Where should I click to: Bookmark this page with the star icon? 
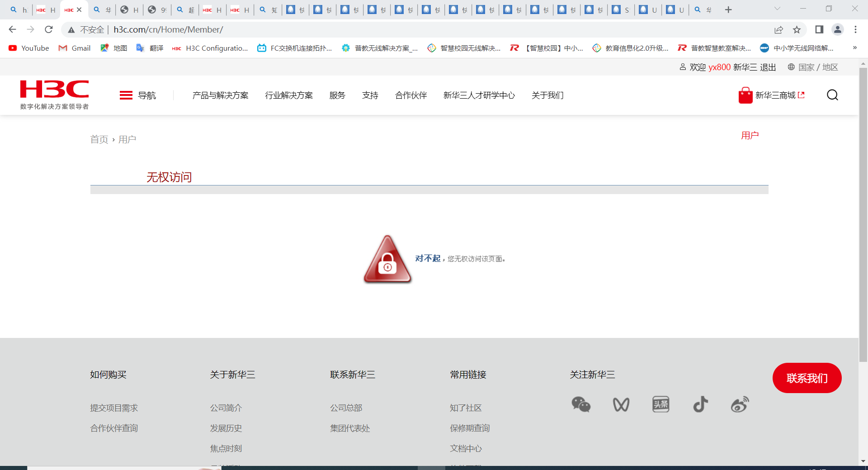[797, 29]
